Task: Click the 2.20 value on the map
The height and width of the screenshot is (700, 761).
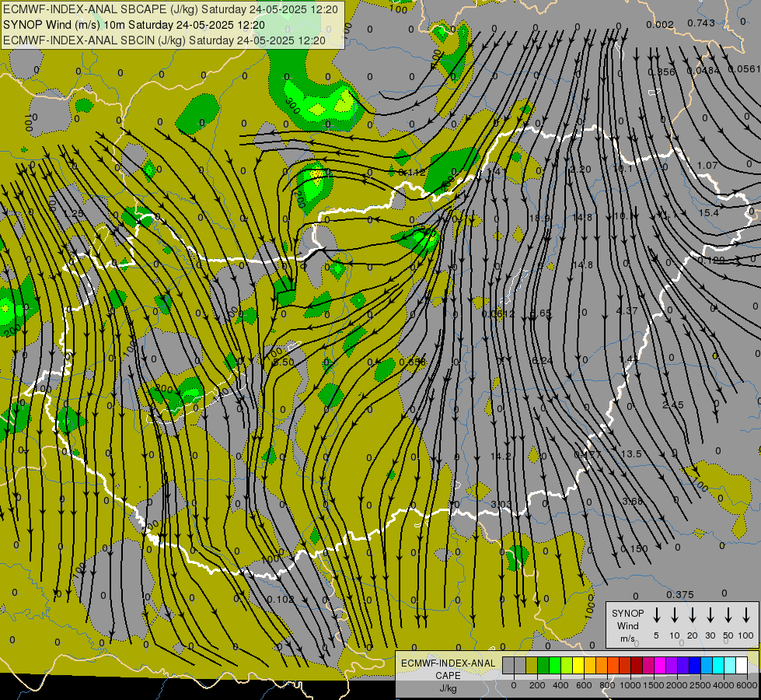Action: click(581, 169)
